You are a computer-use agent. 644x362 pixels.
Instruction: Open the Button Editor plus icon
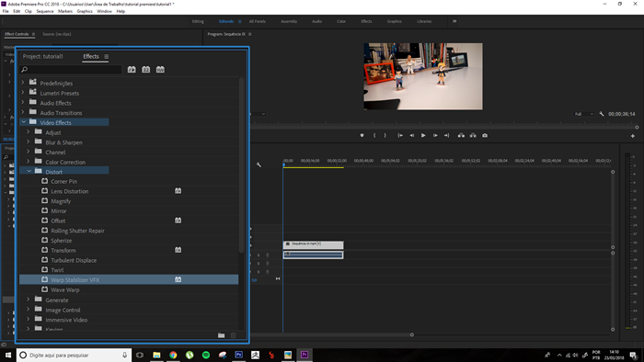[633, 136]
